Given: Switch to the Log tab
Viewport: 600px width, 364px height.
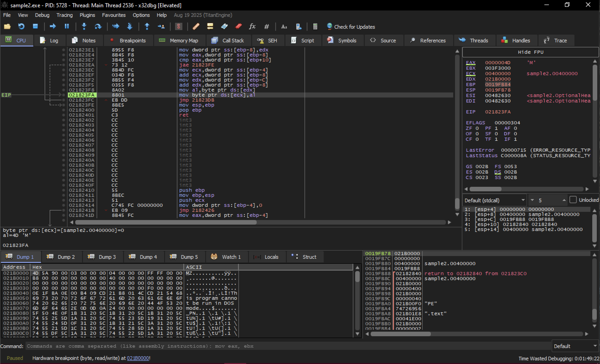Looking at the screenshot, I should point(49,40).
